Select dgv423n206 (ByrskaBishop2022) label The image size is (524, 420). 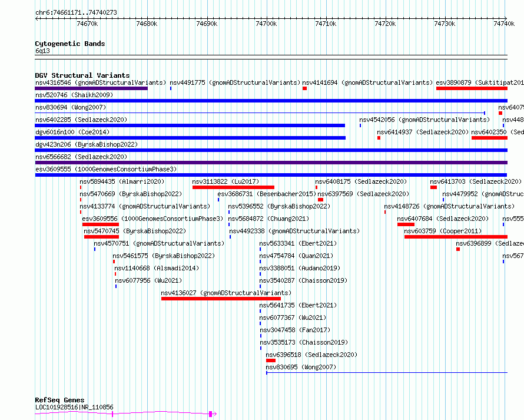pyautogui.click(x=87, y=144)
